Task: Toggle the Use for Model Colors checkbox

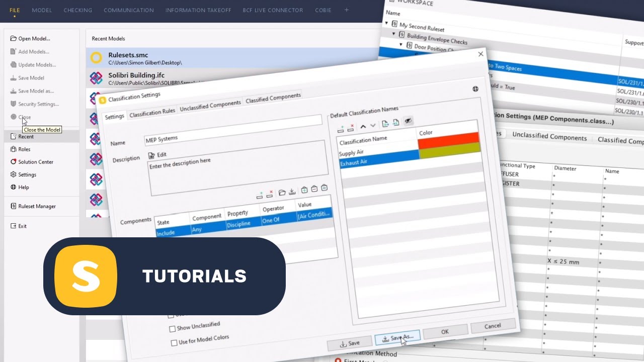Action: 174,343
